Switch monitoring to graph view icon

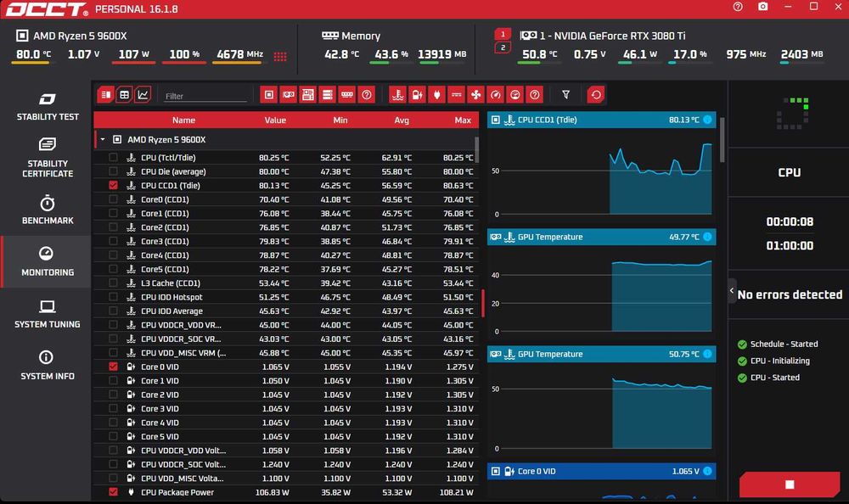(x=143, y=95)
